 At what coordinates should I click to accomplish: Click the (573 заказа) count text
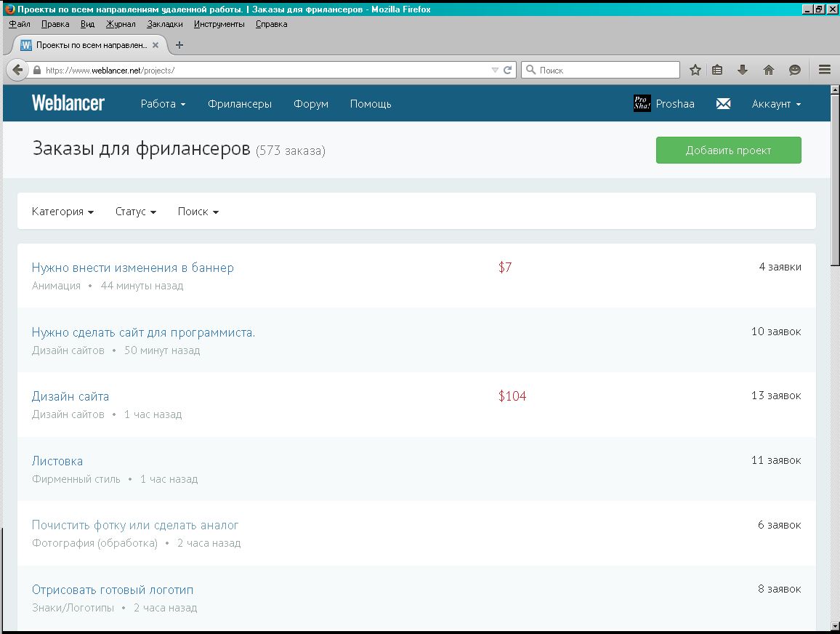click(x=291, y=151)
